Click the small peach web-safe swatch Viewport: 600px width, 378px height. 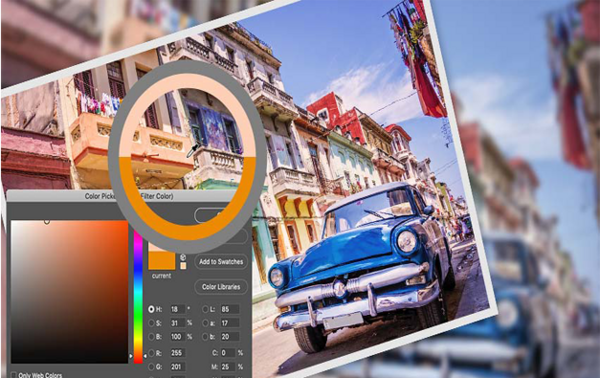183,266
